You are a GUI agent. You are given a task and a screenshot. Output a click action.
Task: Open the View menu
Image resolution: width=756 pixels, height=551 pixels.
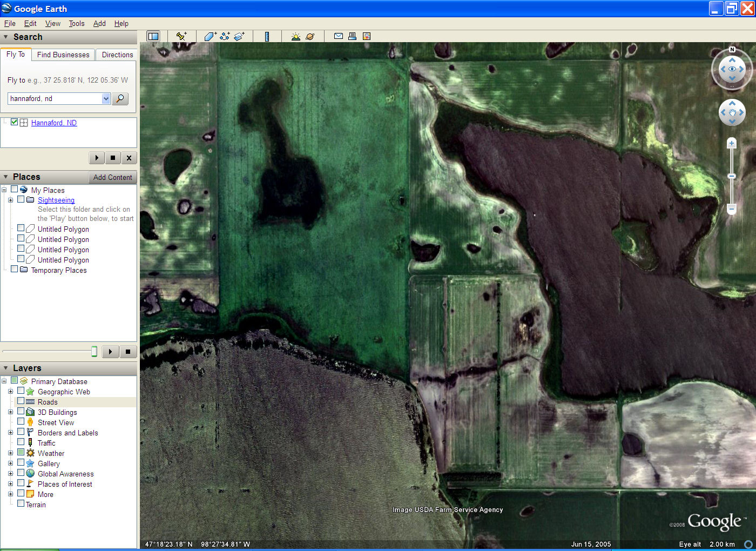(53, 23)
